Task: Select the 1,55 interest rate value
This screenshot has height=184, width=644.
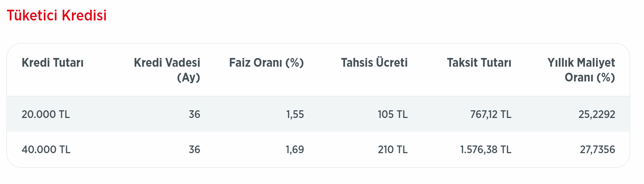Action: coord(295,114)
